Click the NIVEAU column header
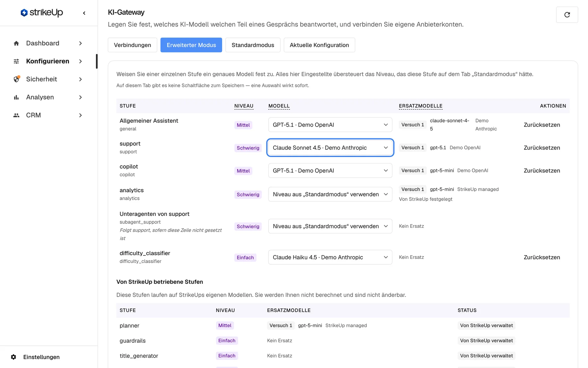Viewport: 588px width, 368px height. (244, 106)
